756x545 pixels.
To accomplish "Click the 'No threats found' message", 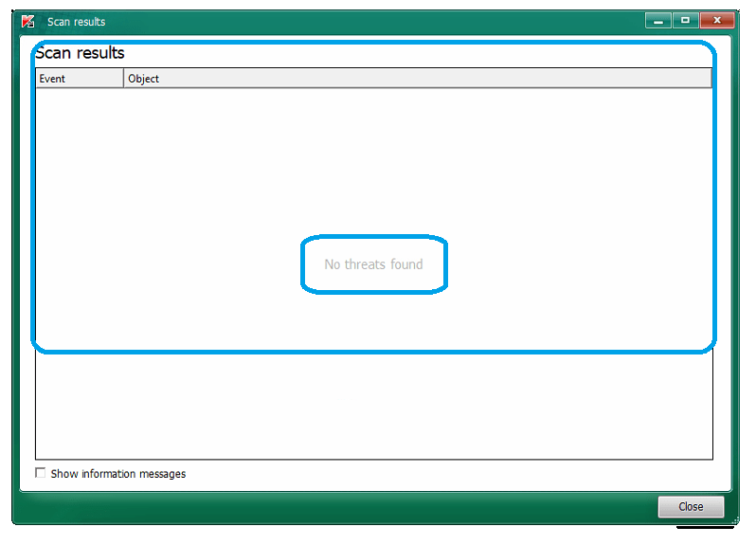I will tap(373, 264).
